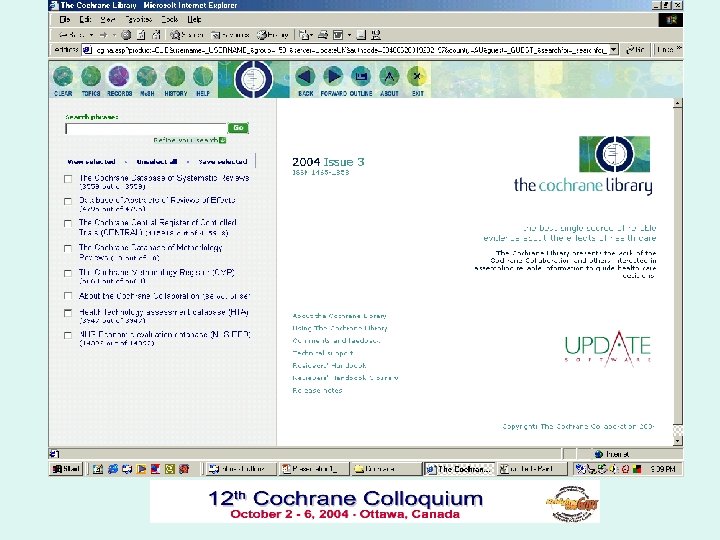Open the Favorites menu

139,20
